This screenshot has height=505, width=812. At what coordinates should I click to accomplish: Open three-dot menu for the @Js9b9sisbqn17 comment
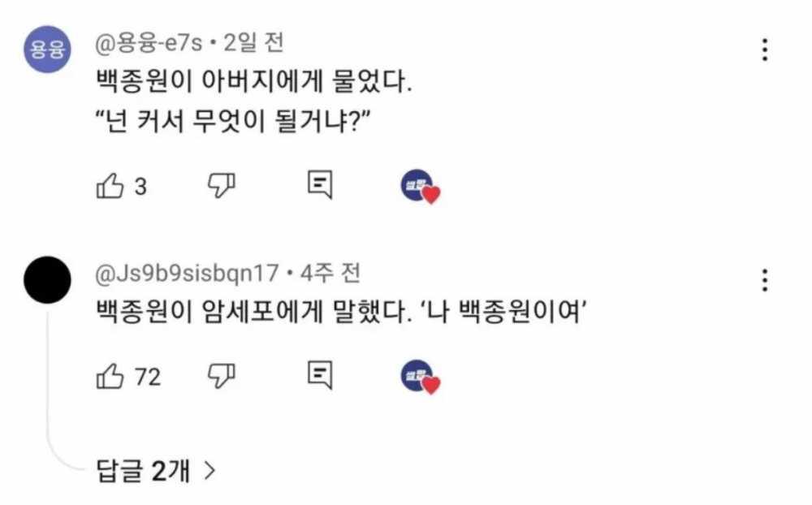coord(764,278)
